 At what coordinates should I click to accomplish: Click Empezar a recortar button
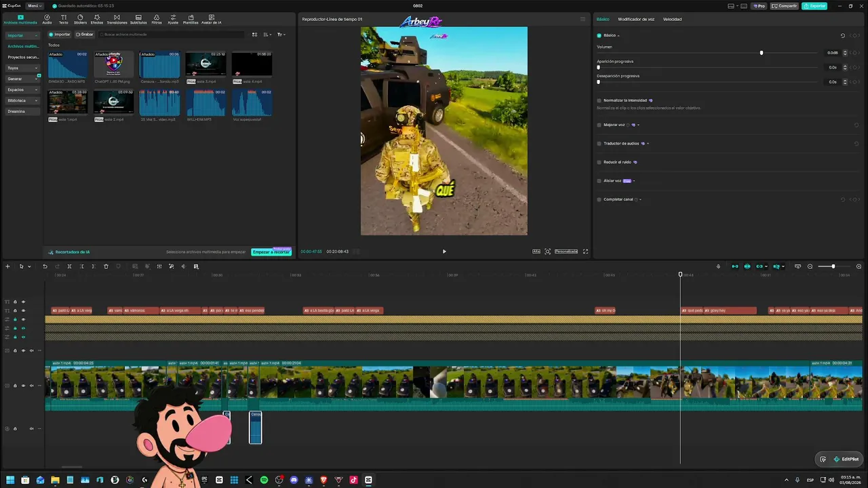[271, 252]
